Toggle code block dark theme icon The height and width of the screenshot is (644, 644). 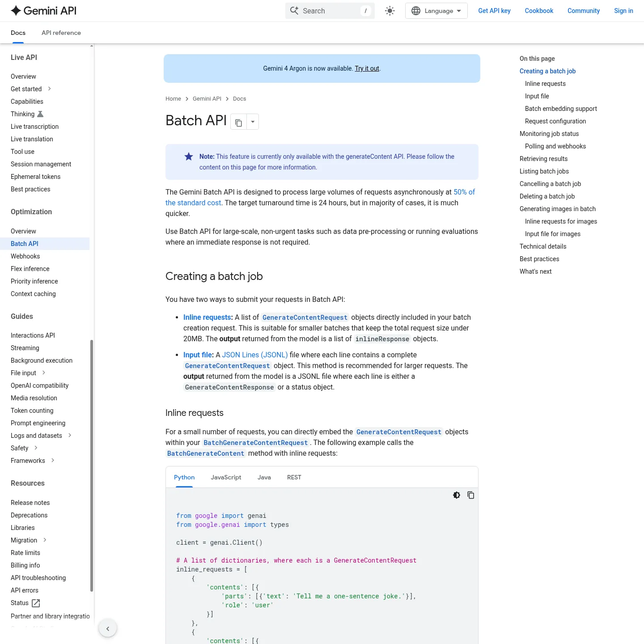pyautogui.click(x=457, y=495)
